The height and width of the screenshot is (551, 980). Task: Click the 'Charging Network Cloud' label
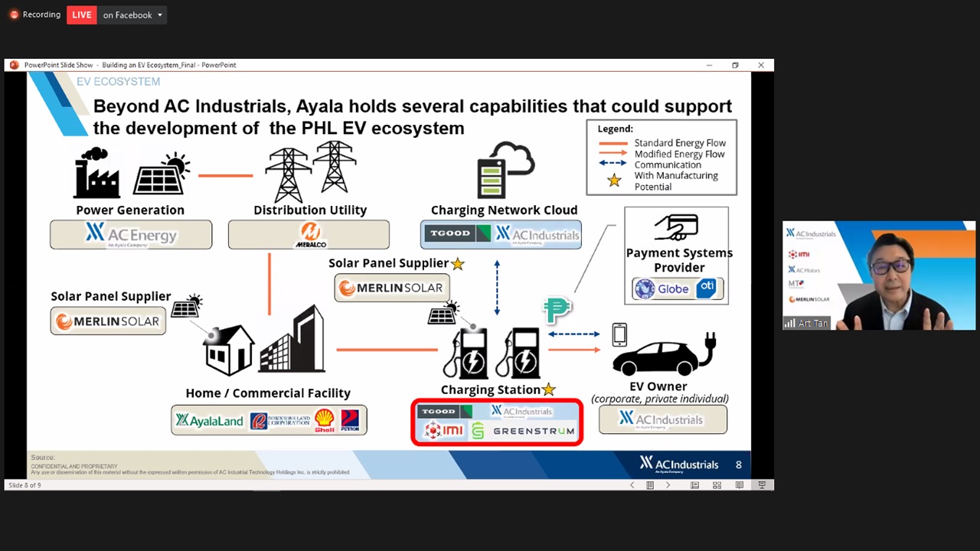point(504,210)
